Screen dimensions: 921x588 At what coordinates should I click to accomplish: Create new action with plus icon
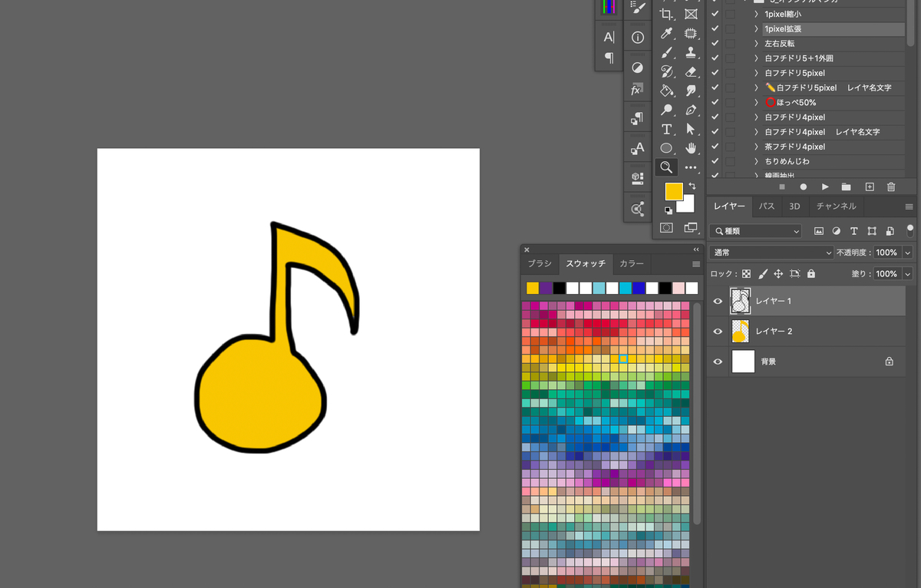point(870,187)
